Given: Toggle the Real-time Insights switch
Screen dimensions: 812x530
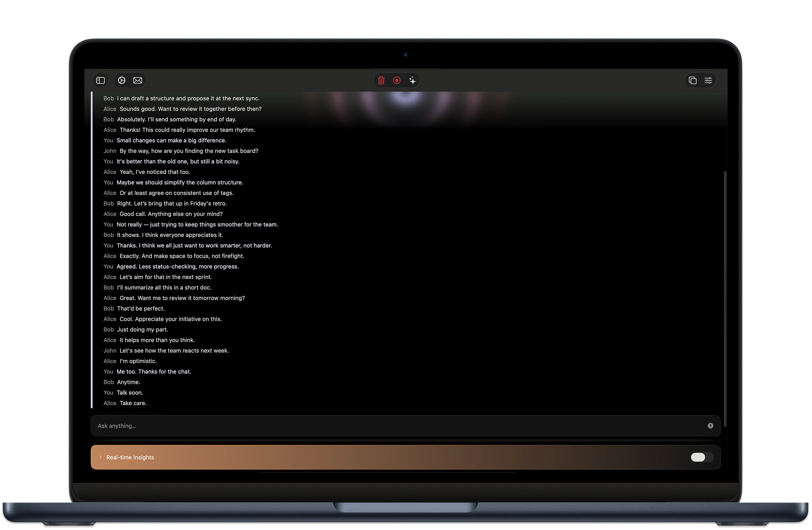Looking at the screenshot, I should click(x=702, y=457).
